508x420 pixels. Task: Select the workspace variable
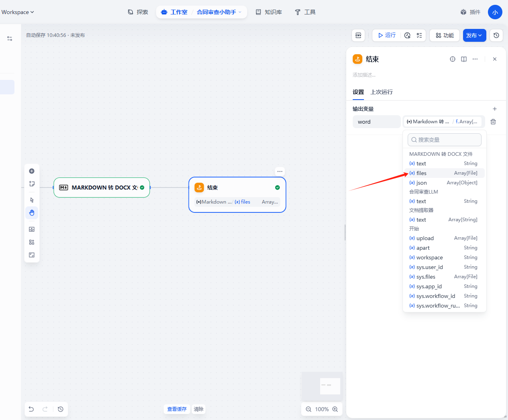[x=445, y=257]
